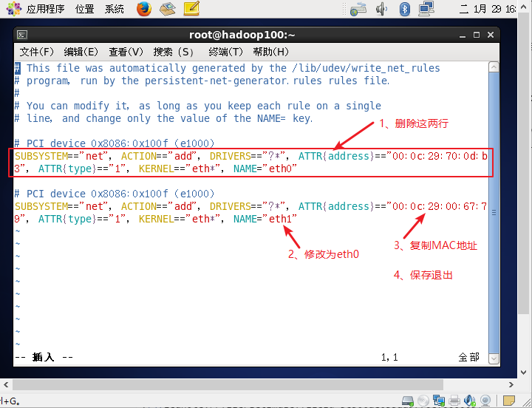532x408 pixels.
Task: Click the root@hadoop100:~ window title
Action: pos(242,35)
